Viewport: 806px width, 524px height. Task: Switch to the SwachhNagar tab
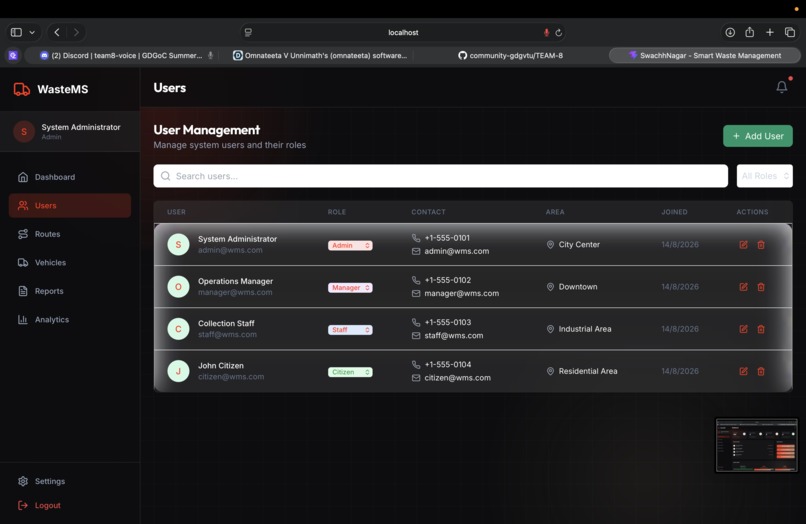tap(705, 56)
